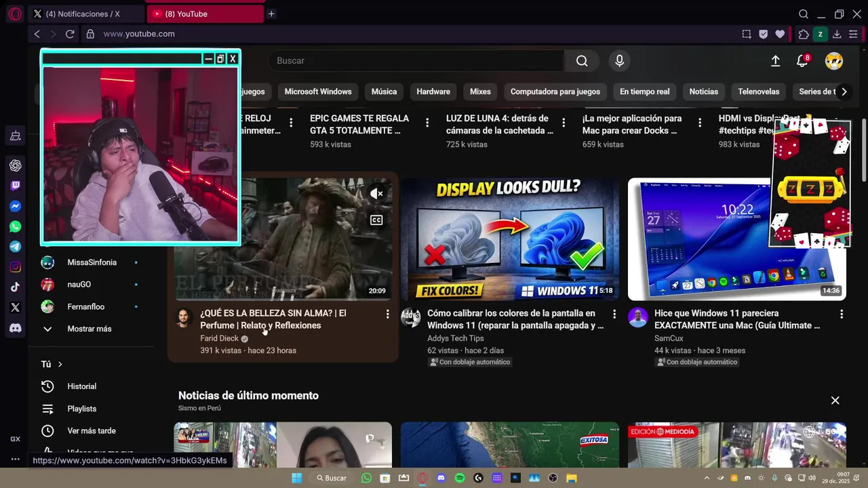Select the Microsoft Windows chip
Image resolution: width=868 pixels, height=488 pixels.
[318, 91]
